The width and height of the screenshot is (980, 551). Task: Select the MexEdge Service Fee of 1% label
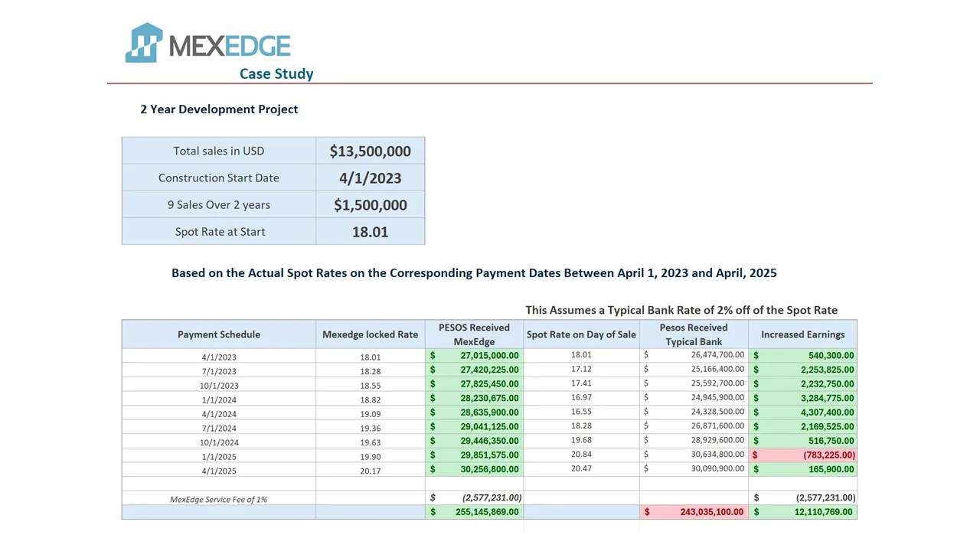click(x=219, y=499)
